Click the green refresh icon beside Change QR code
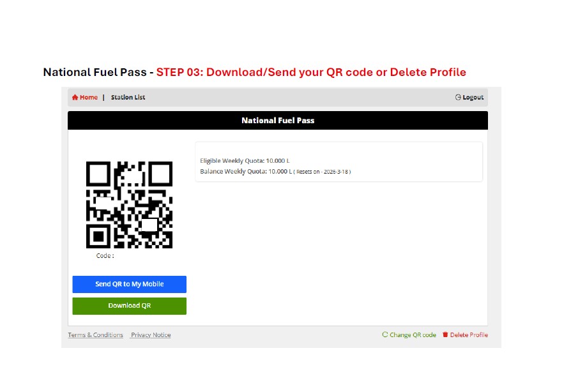 pyautogui.click(x=385, y=335)
